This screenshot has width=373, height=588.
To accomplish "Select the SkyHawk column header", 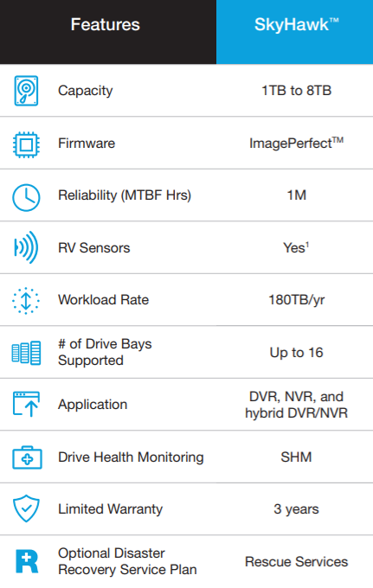I will point(297,25).
